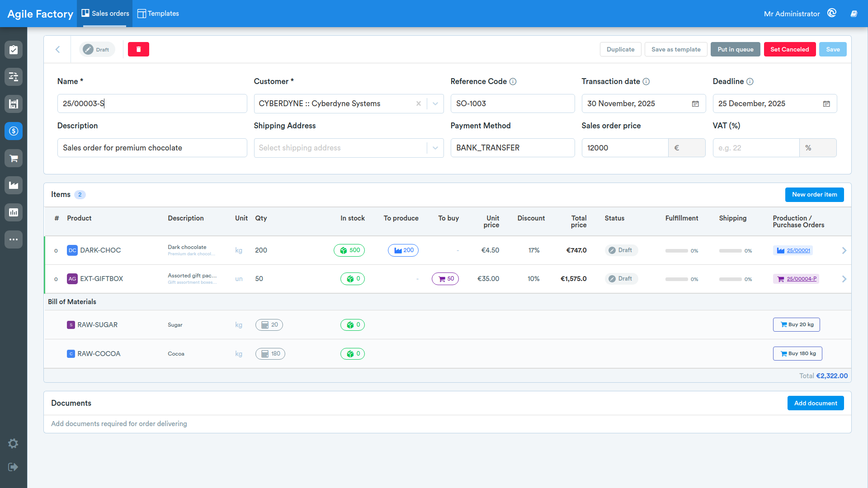Expand the Customer dropdown arrow
This screenshot has width=868, height=488.
tap(435, 103)
